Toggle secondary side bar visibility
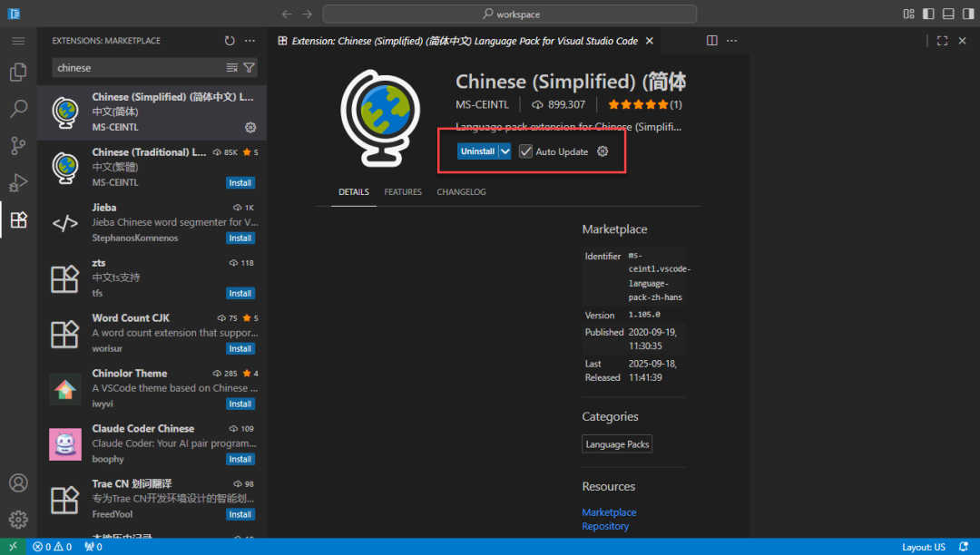Viewport: 980px width, 555px height. tap(968, 14)
